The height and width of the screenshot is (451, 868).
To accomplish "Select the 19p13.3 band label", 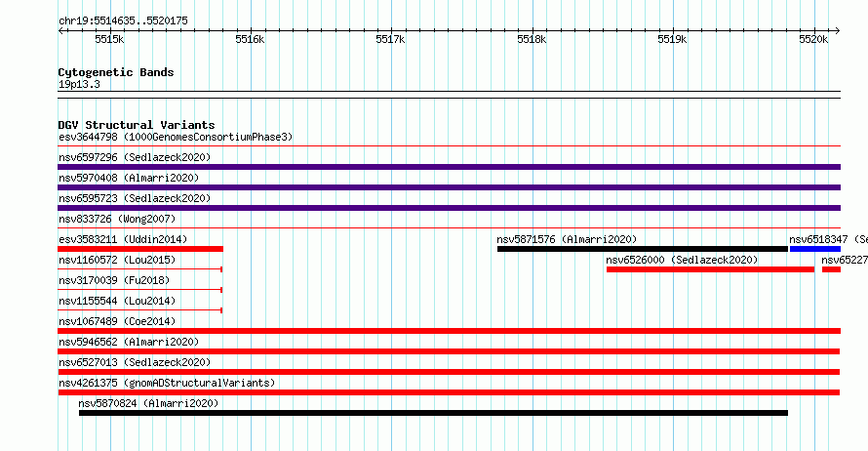I will [x=79, y=84].
